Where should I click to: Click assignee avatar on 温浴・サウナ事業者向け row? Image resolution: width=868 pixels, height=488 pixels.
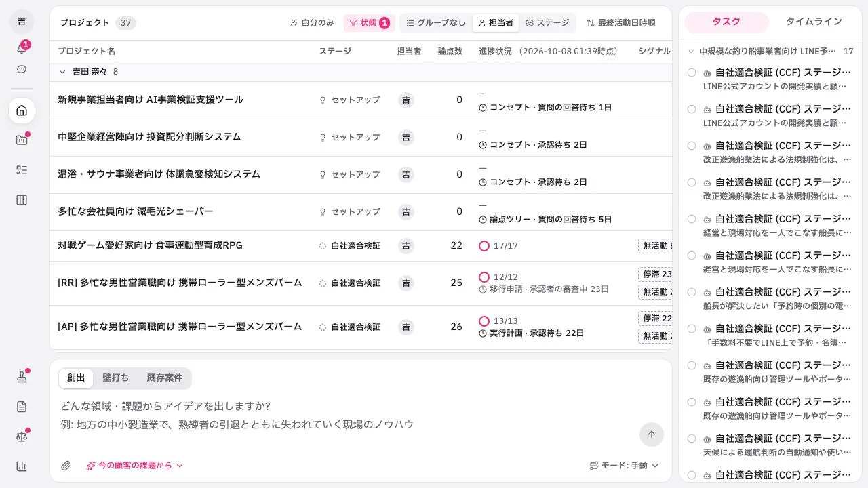[406, 175]
